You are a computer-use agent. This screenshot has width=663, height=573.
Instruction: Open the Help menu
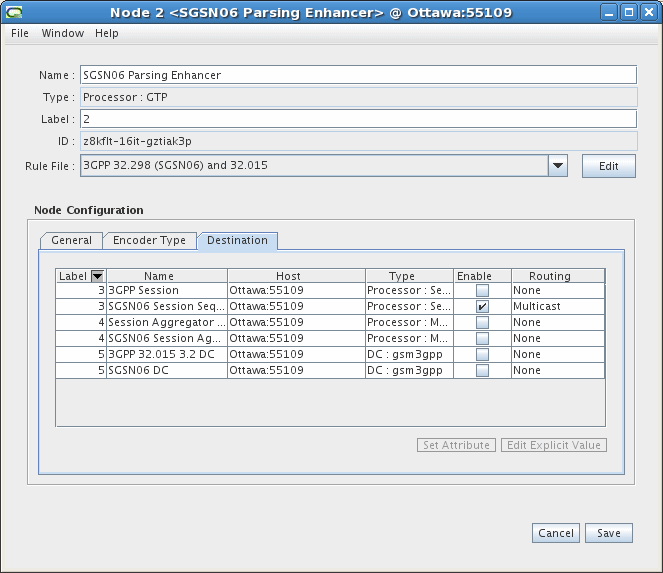[x=107, y=33]
